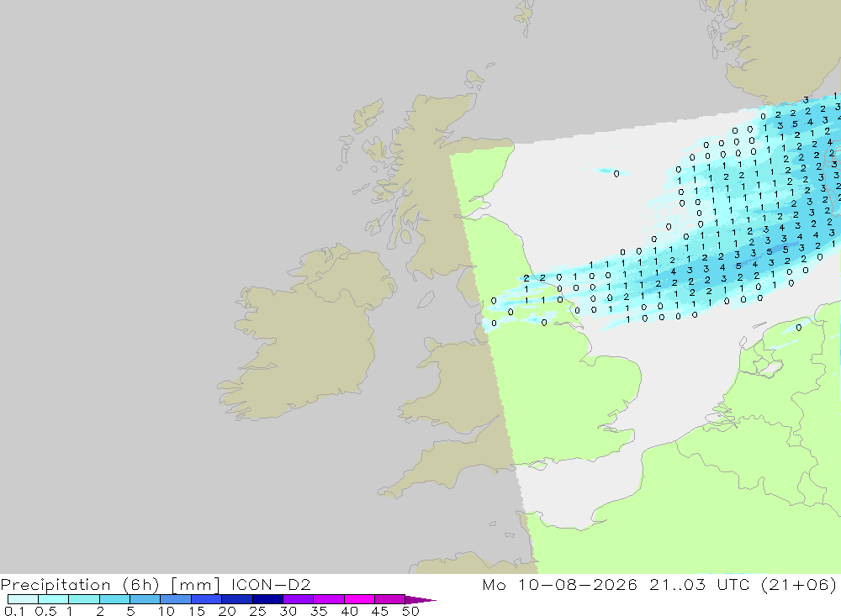Viewport: 841px width, 616px height.
Task: Select the '15' legend tick label
Action: 197,611
